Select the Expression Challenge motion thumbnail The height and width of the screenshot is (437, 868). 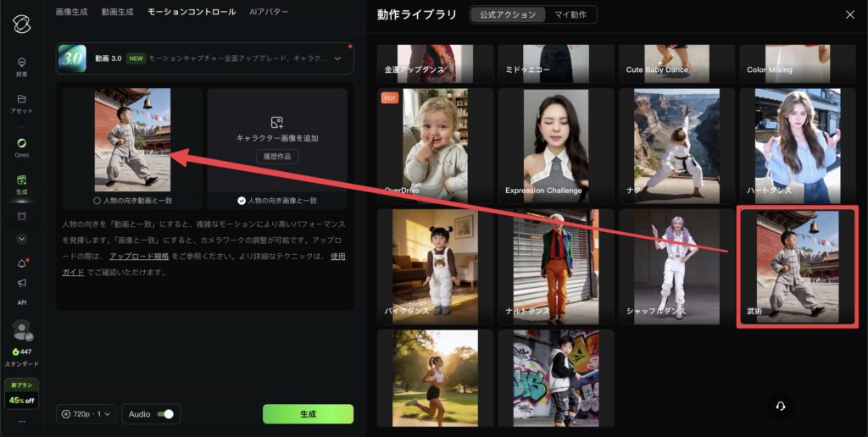[555, 145]
